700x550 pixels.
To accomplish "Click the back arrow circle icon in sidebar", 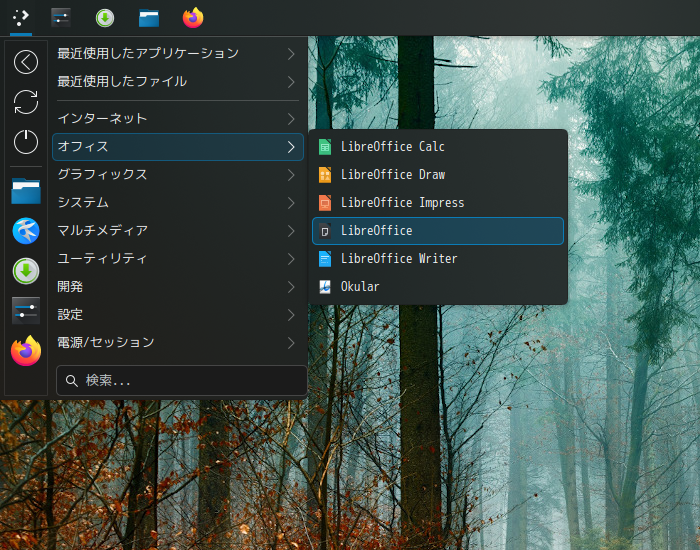I will (26, 62).
